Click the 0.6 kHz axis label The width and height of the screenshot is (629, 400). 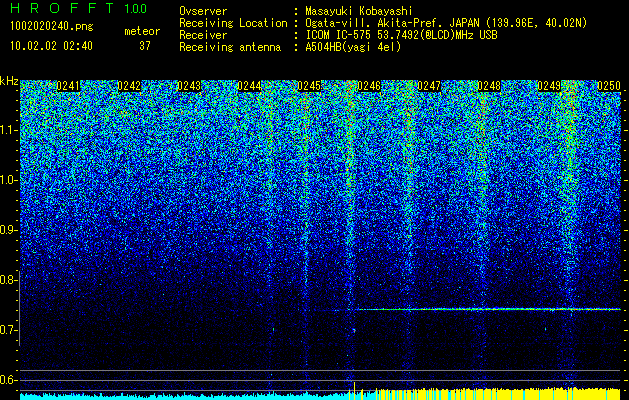pos(8,380)
